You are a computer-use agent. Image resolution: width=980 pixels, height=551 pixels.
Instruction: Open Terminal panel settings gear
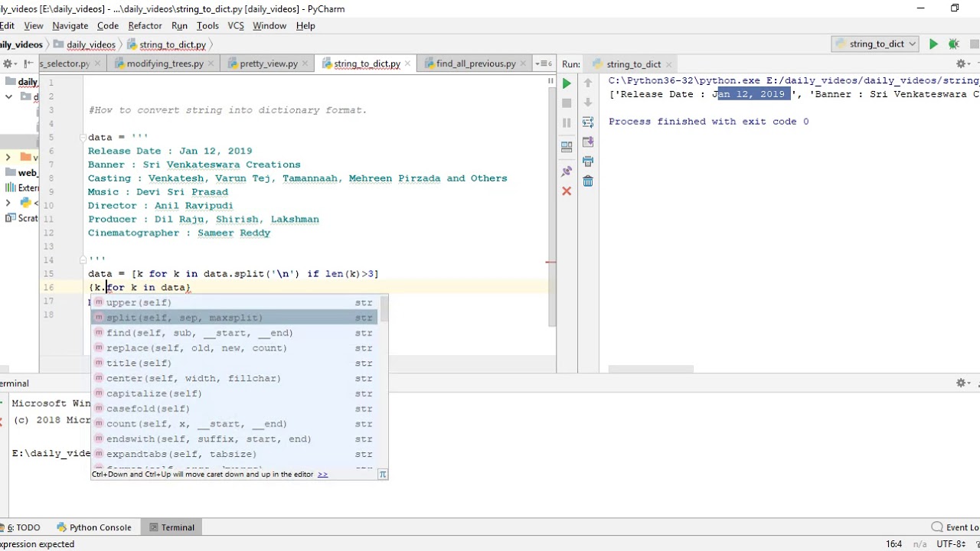tap(962, 383)
